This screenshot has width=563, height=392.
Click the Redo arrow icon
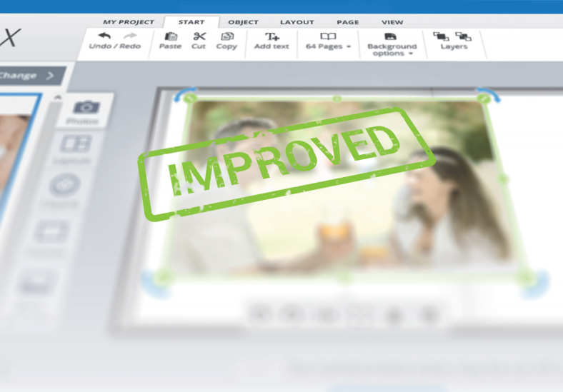130,36
